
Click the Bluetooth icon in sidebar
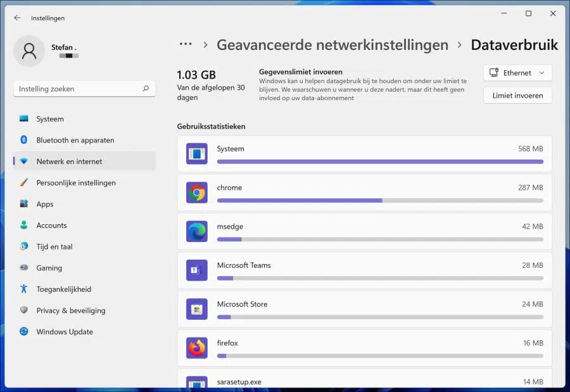pos(24,139)
